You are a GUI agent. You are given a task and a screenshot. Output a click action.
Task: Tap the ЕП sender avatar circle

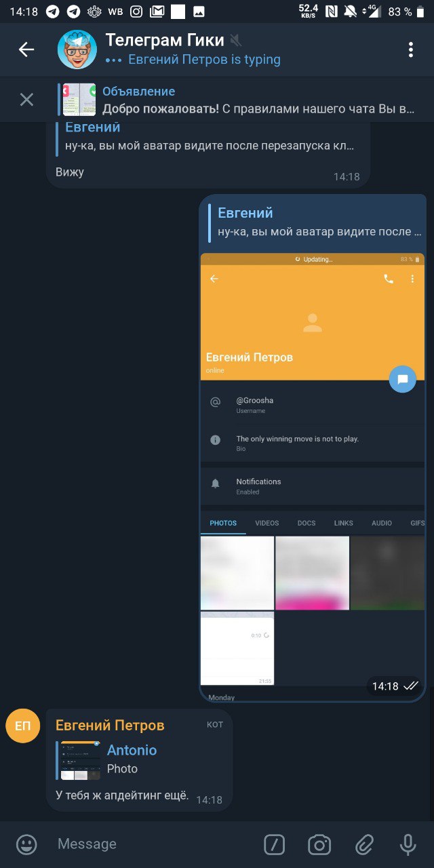(23, 726)
